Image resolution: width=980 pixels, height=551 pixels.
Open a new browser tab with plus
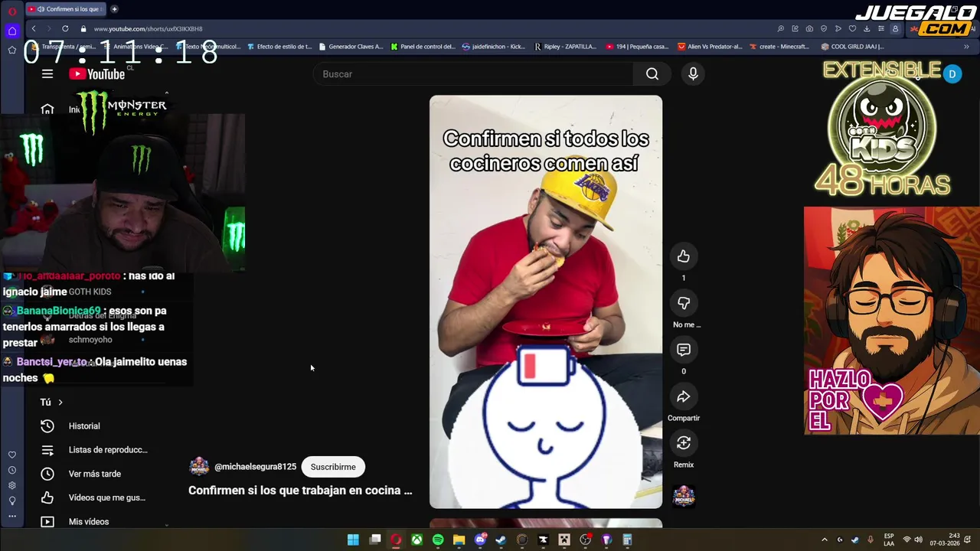point(114,9)
